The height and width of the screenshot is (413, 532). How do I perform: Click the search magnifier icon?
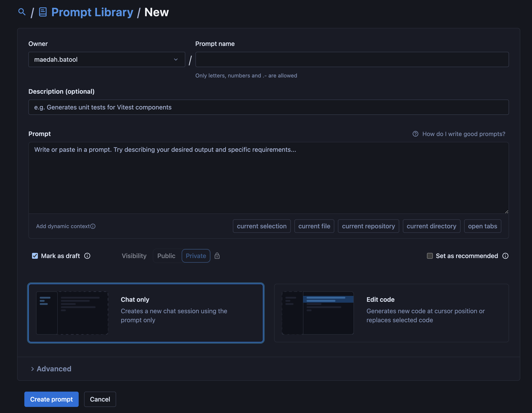point(22,12)
